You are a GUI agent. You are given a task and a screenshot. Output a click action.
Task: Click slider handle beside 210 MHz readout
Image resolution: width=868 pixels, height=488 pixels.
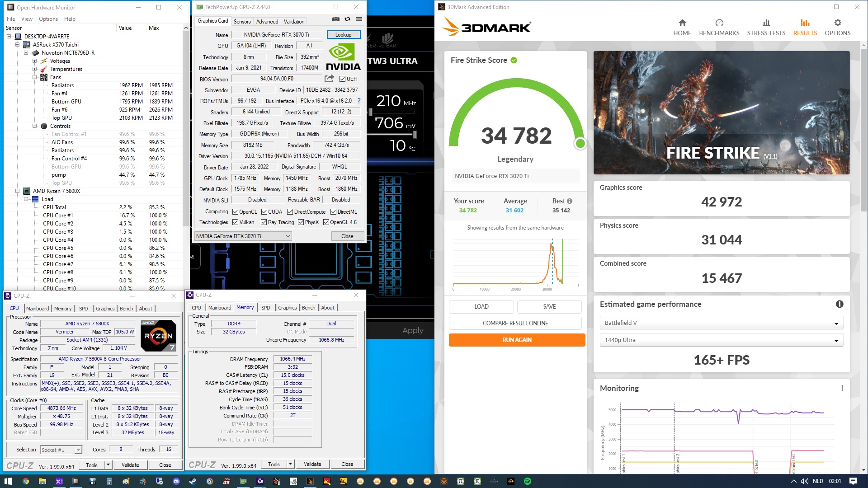pos(371,112)
